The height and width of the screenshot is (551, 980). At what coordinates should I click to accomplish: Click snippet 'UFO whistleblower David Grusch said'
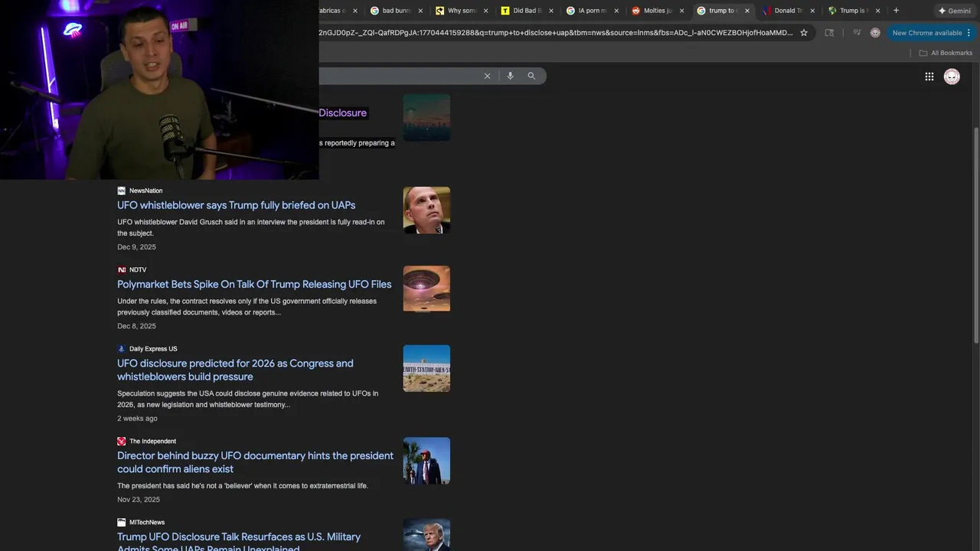tap(251, 227)
